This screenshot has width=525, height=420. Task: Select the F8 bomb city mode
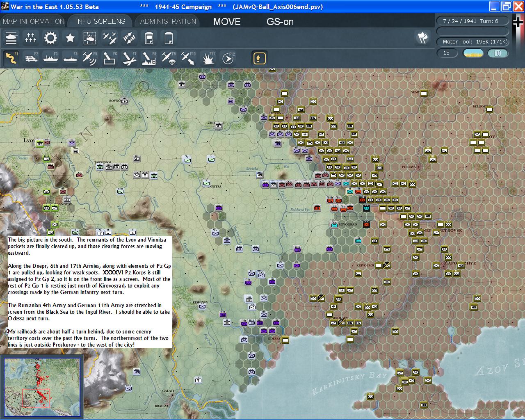coord(149,58)
